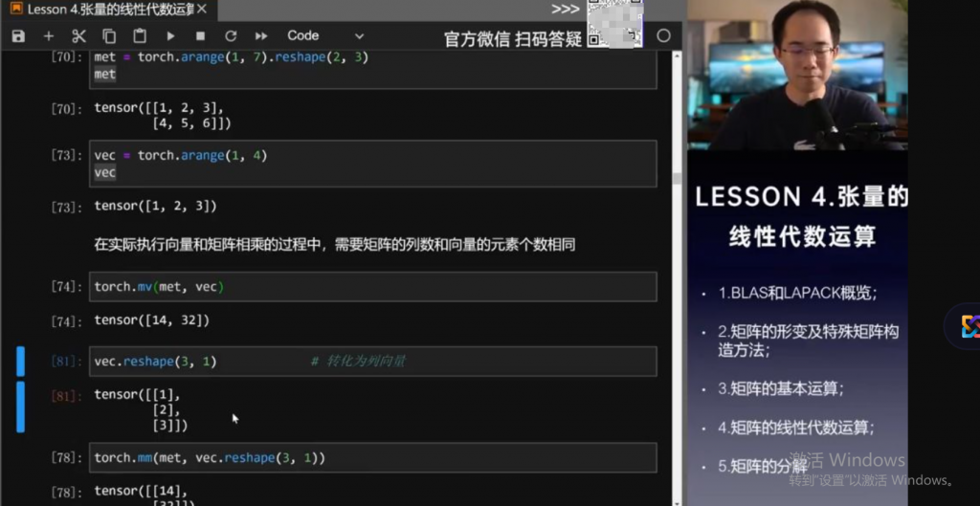Image resolution: width=980 pixels, height=506 pixels.
Task: Collapse cell [81] input using blue bar
Action: click(x=21, y=361)
